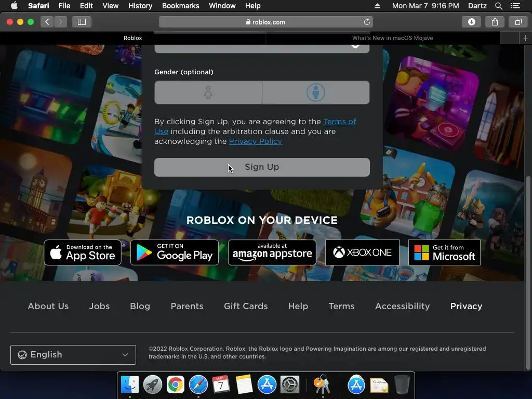Viewport: 532px width, 399px height.
Task: Add a new Safari tab
Action: (x=525, y=38)
